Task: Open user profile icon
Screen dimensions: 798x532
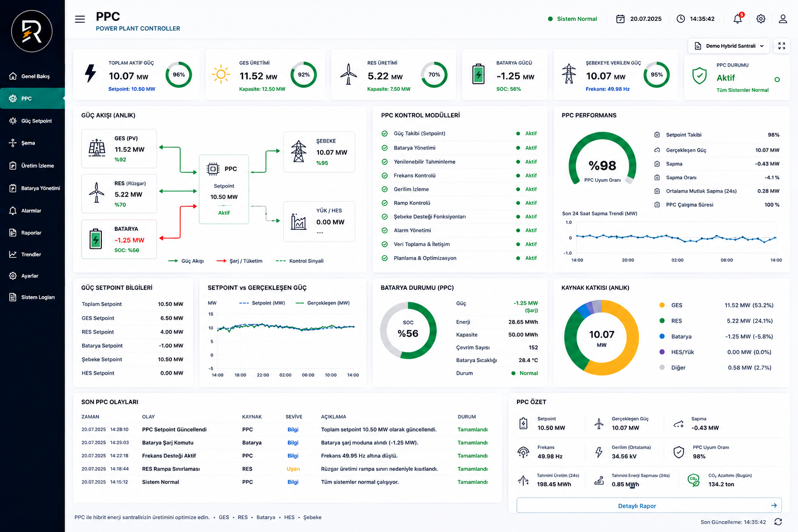Action: click(783, 19)
